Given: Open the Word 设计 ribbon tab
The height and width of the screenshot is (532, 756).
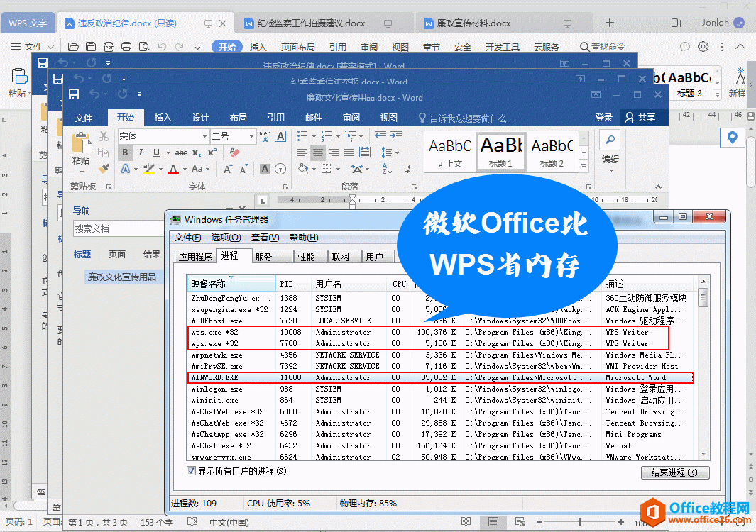Looking at the screenshot, I should [x=200, y=118].
